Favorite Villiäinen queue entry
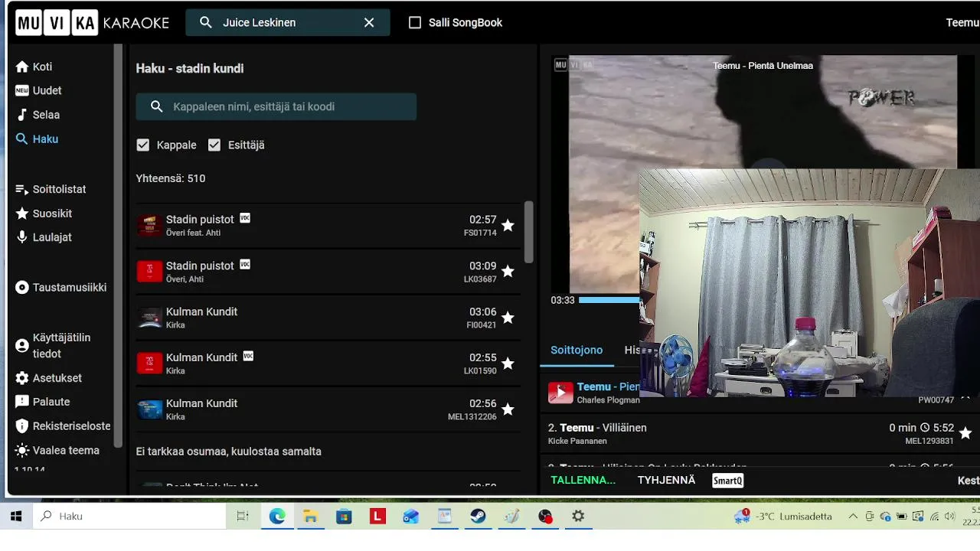980x551 pixels. coord(965,433)
